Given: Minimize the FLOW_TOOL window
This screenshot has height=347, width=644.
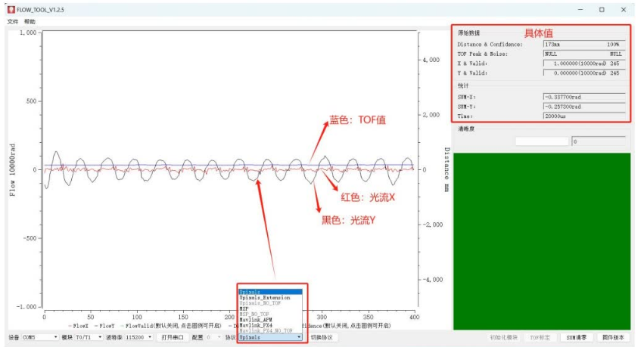Looking at the screenshot, I should coord(580,9).
